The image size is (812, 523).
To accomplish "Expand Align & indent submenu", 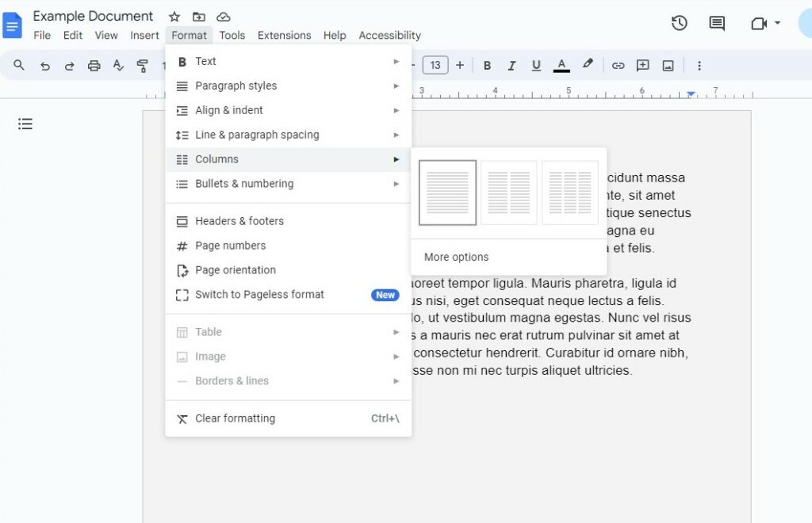I will [x=289, y=110].
